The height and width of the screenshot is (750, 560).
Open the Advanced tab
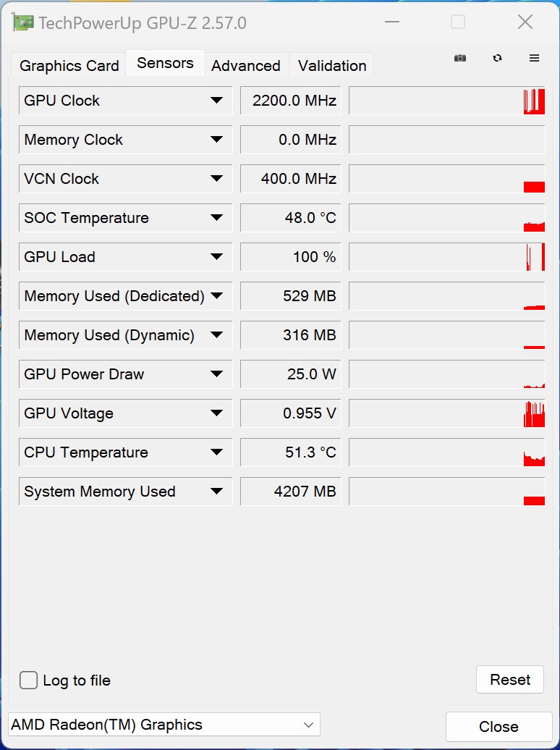tap(246, 65)
